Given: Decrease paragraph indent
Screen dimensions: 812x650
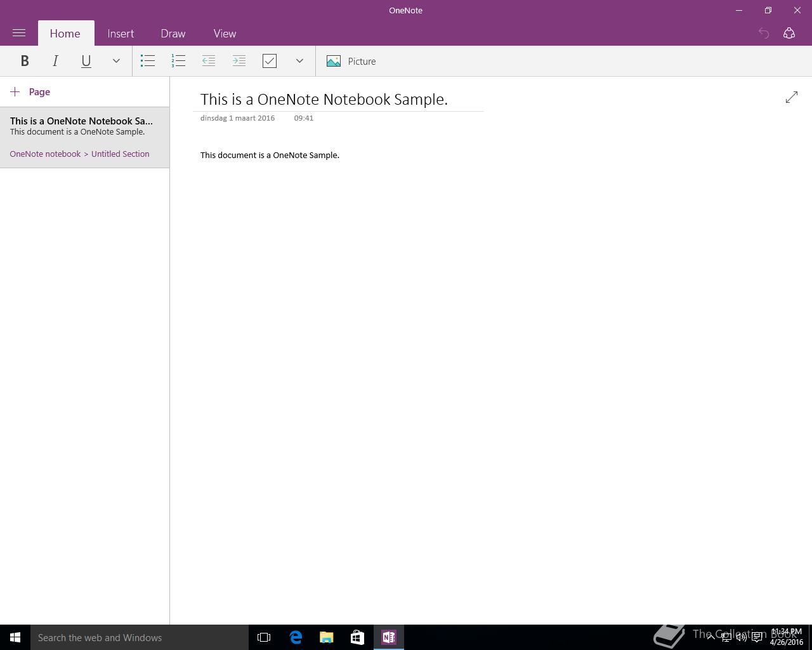Looking at the screenshot, I should [209, 61].
